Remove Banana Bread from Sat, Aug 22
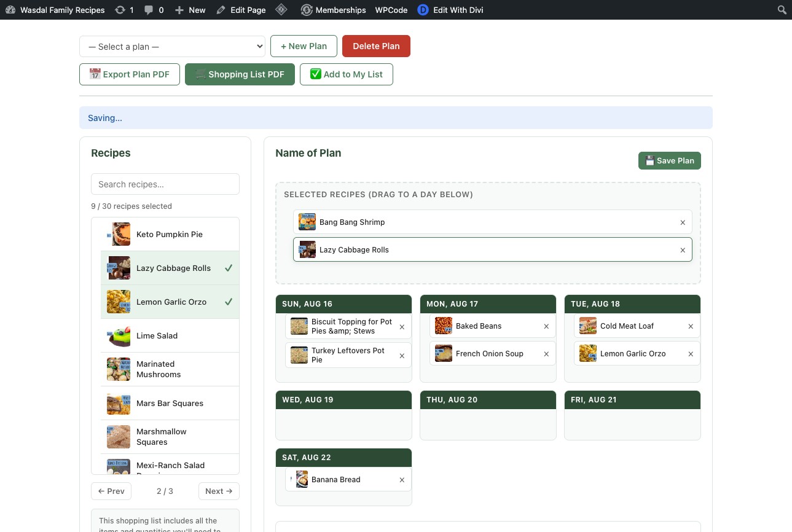Image resolution: width=792 pixels, height=532 pixels. (402, 480)
